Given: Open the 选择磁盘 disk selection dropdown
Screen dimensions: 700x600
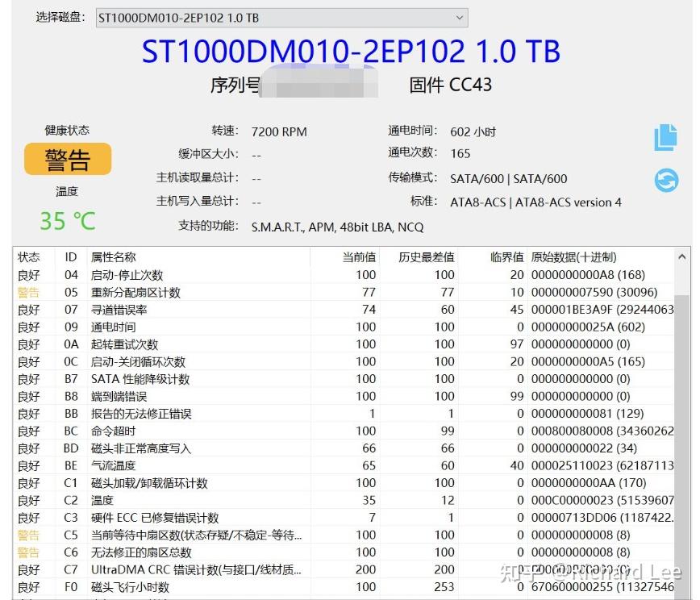Looking at the screenshot, I should pos(279,17).
